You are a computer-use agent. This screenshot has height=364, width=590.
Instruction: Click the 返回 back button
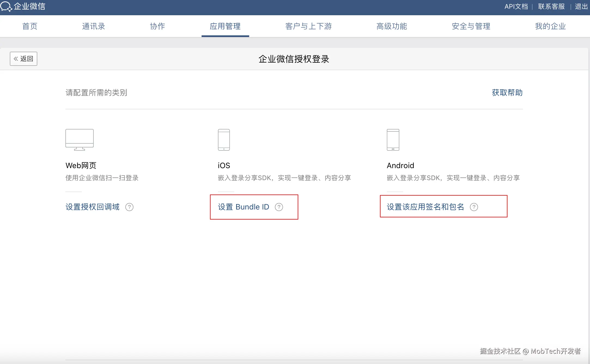[x=23, y=59]
